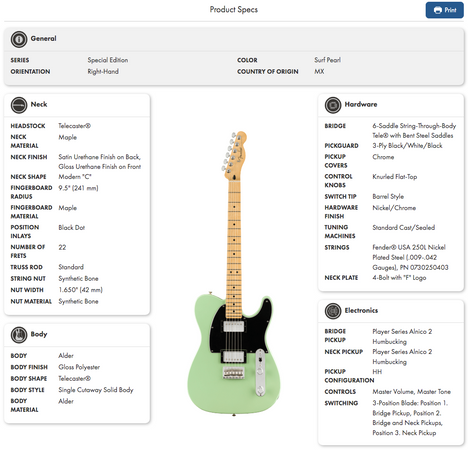Viewport: 468px width, 450px height.
Task: Click the green Telecaster guitar image
Action: [x=235, y=273]
